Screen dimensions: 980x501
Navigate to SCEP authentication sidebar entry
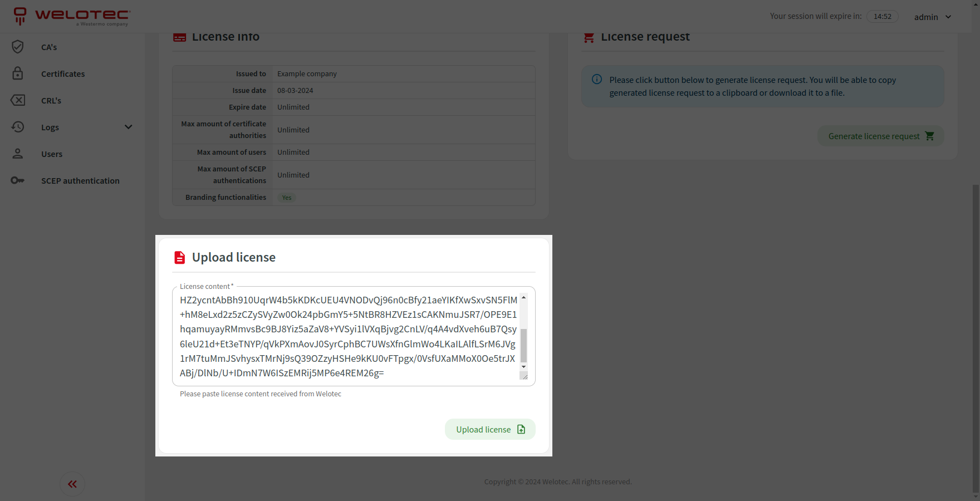[x=80, y=180]
